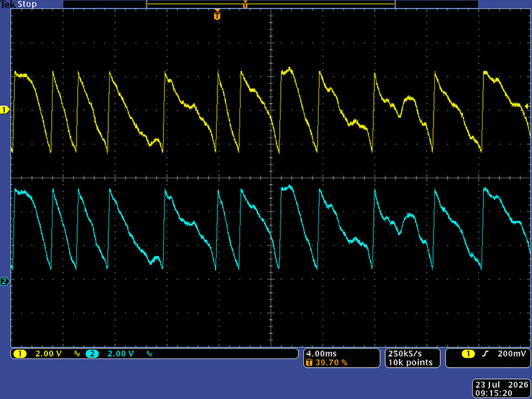This screenshot has height=399, width=532.
Task: Click the record view bracket bar at top
Action: [271, 4]
